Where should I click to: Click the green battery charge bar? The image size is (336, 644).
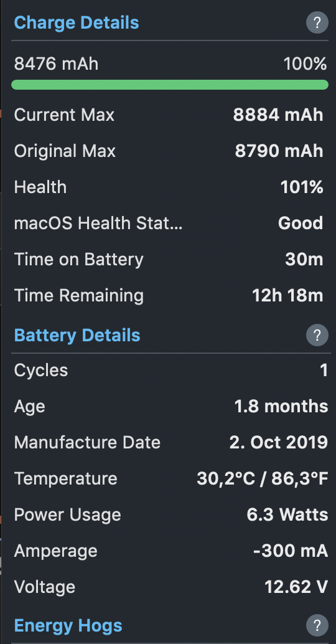[170, 85]
